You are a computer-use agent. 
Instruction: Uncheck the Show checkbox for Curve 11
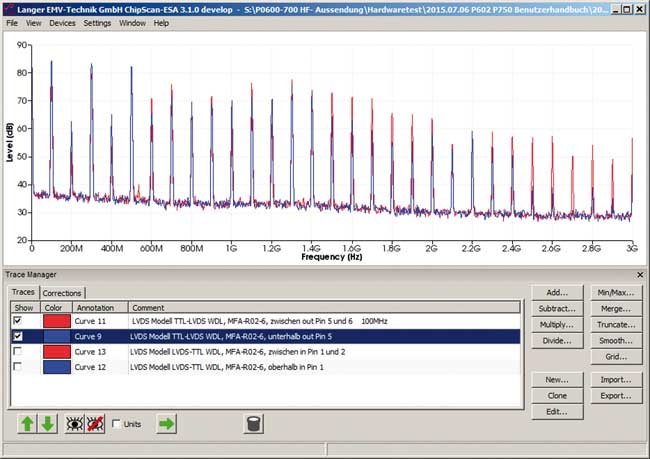pos(16,321)
